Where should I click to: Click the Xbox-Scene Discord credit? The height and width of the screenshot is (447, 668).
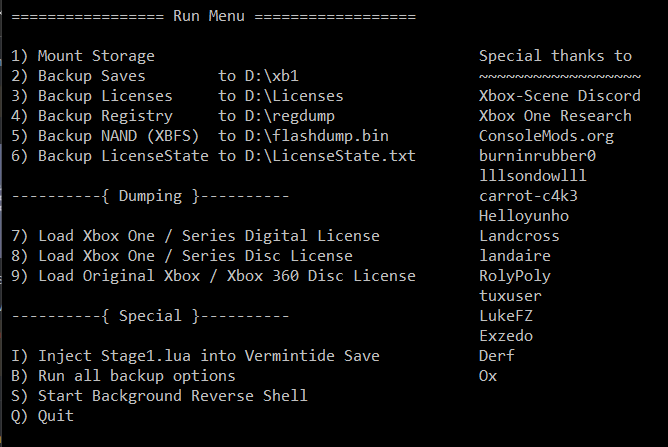[x=559, y=96]
